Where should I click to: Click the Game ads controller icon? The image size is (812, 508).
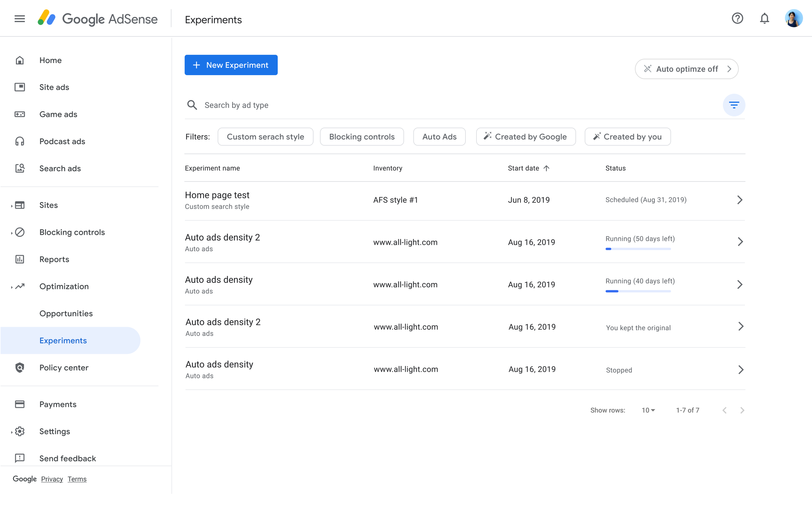(x=19, y=114)
